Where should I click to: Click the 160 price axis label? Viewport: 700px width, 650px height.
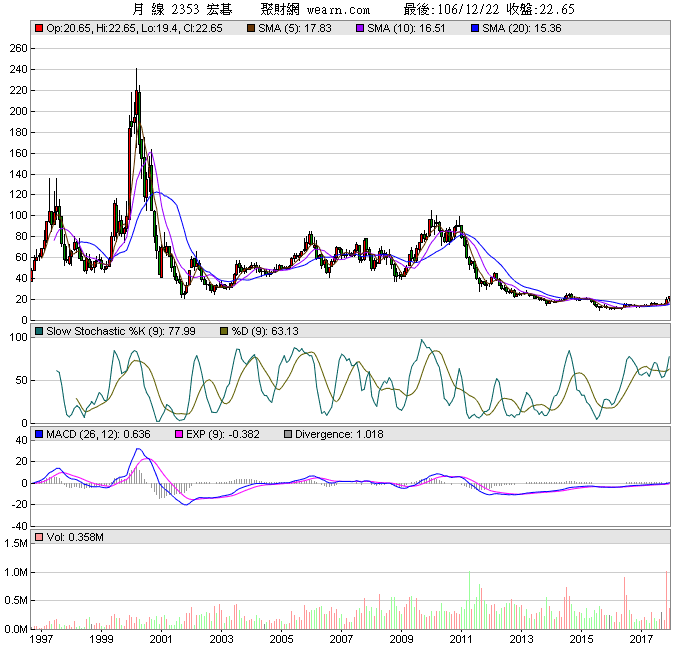[18, 153]
